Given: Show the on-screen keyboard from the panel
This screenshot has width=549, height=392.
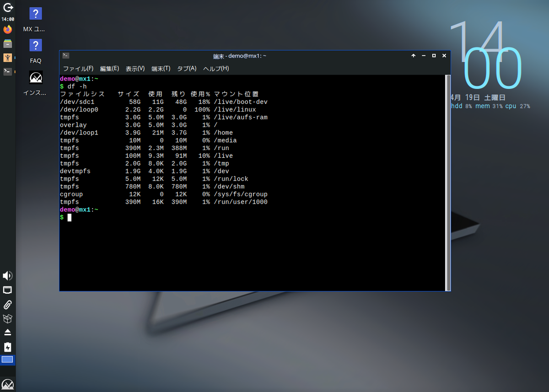Looking at the screenshot, I should 8,290.
